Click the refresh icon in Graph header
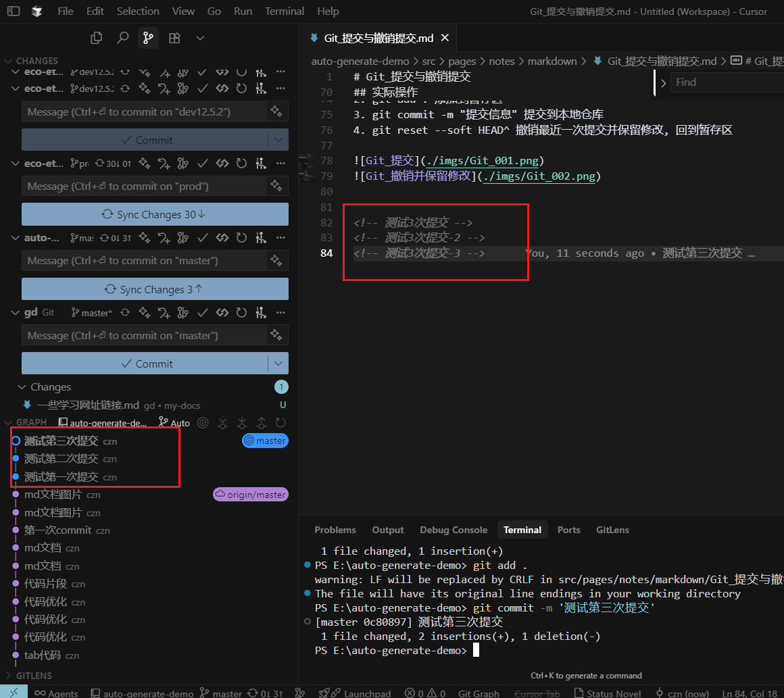This screenshot has width=784, height=698. 280,423
